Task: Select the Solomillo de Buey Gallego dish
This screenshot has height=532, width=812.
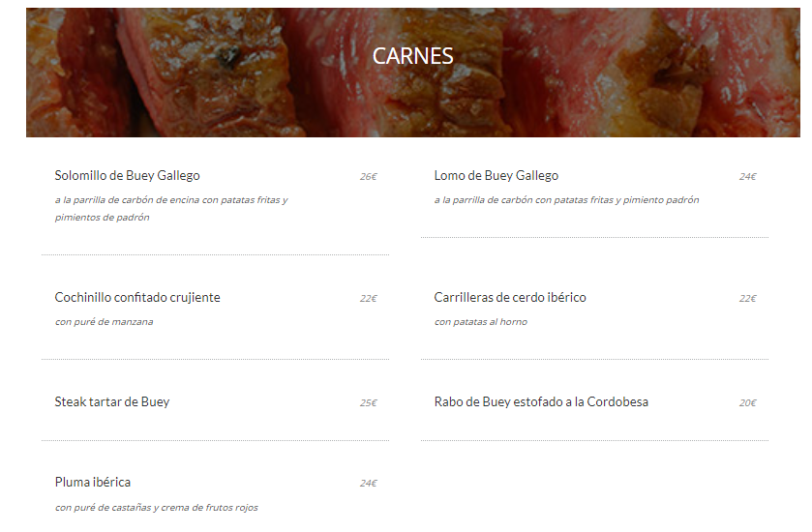Action: [x=127, y=176]
